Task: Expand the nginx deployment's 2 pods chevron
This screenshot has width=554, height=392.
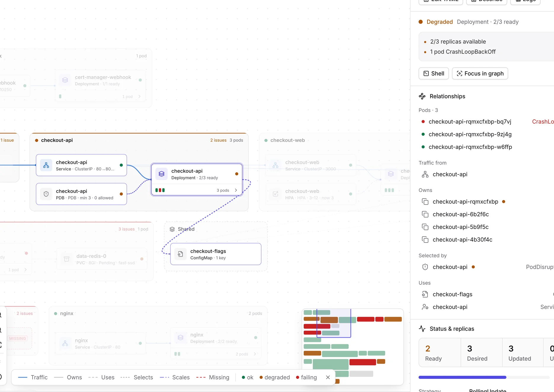Action: pos(255,354)
